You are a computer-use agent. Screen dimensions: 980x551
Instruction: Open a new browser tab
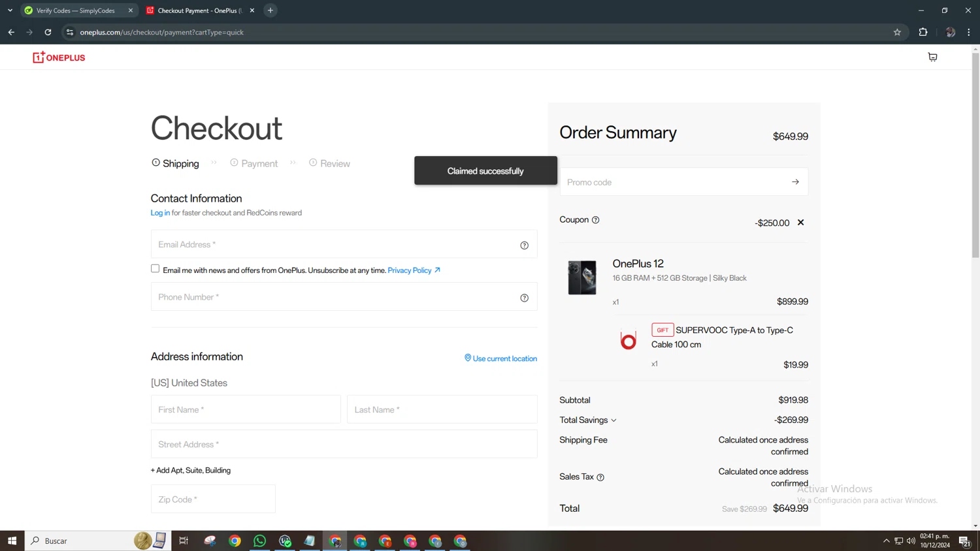270,10
